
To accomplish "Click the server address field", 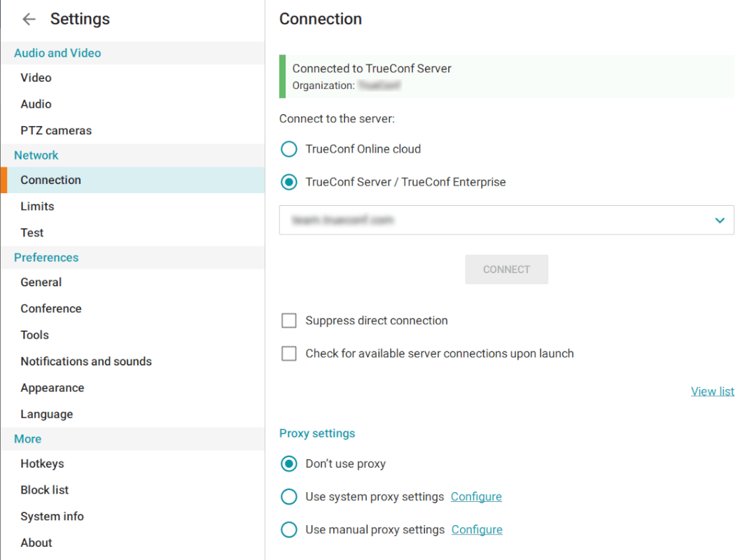I will pos(506,220).
